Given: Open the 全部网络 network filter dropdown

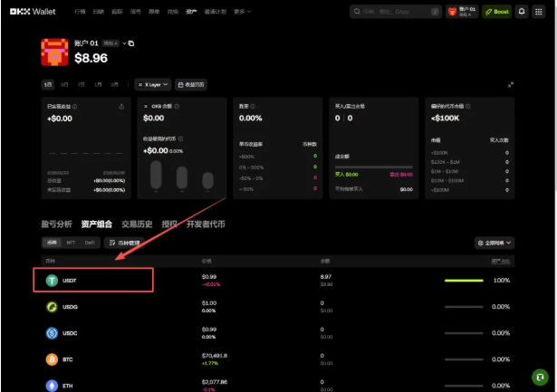Looking at the screenshot, I should 495,243.
